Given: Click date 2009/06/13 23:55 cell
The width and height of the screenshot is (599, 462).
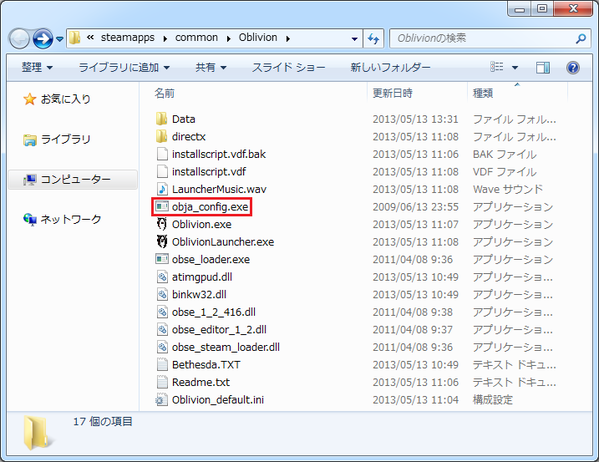Looking at the screenshot, I should click(416, 207).
